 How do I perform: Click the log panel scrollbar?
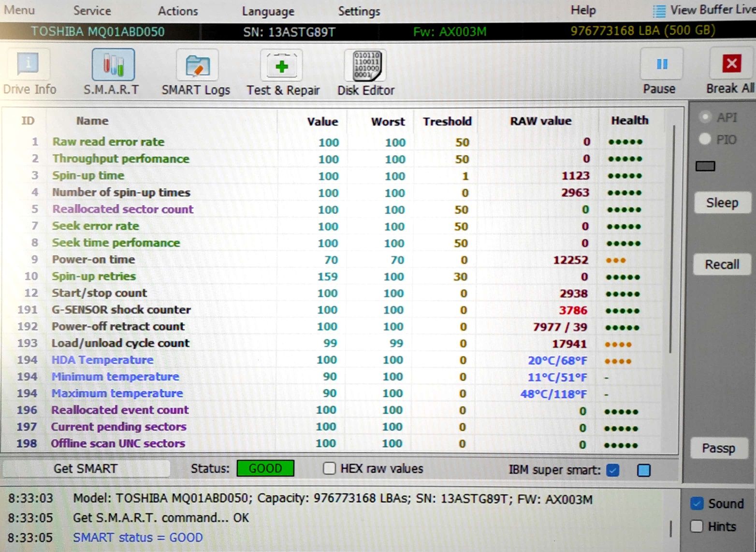(x=671, y=528)
